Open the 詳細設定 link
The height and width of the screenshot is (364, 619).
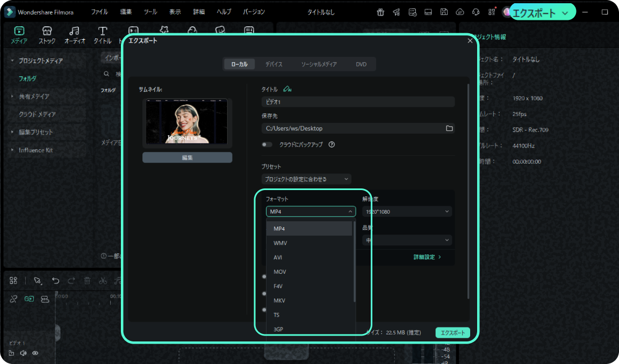pos(427,257)
